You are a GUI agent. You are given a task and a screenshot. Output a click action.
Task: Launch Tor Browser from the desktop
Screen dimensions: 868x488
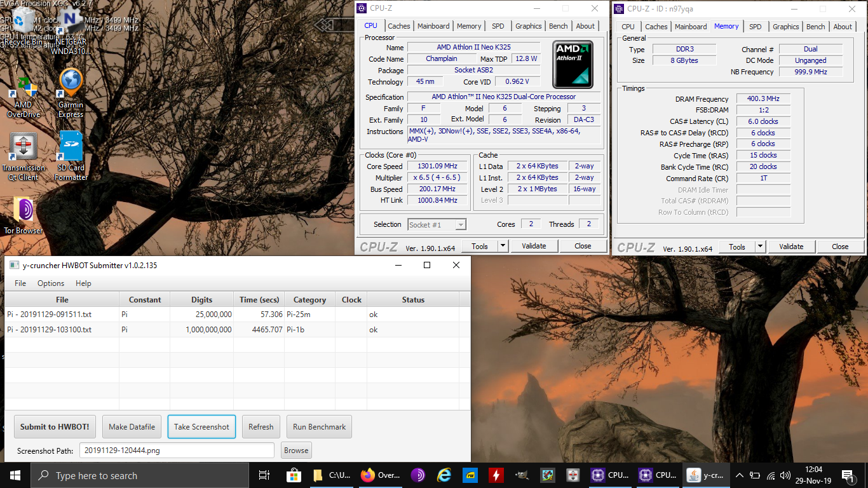24,216
